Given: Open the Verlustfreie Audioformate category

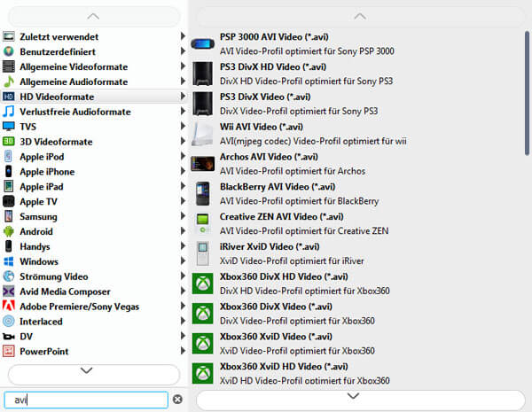Looking at the screenshot, I should coord(74,112).
